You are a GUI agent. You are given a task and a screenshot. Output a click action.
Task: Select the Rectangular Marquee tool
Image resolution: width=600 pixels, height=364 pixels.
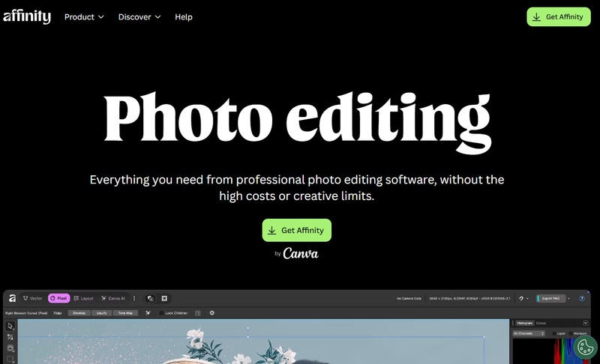(x=10, y=360)
